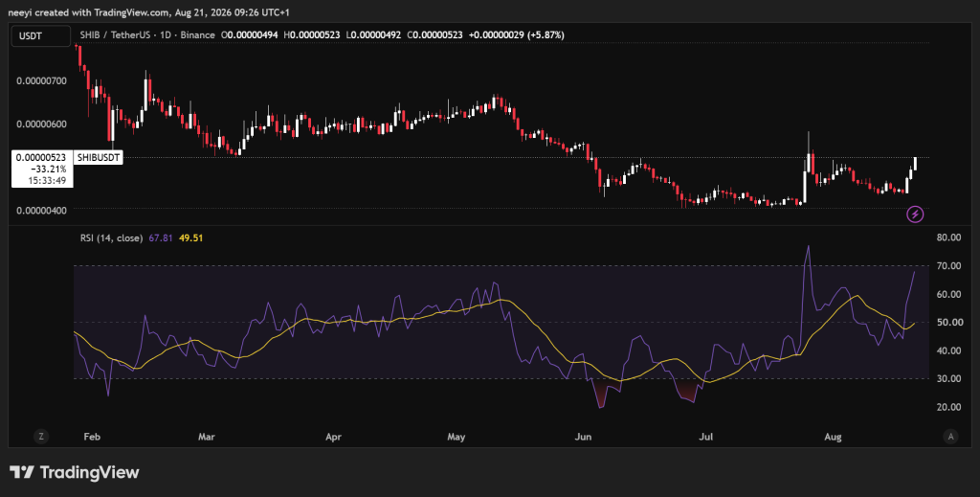Click the Binance exchange label

(x=197, y=35)
